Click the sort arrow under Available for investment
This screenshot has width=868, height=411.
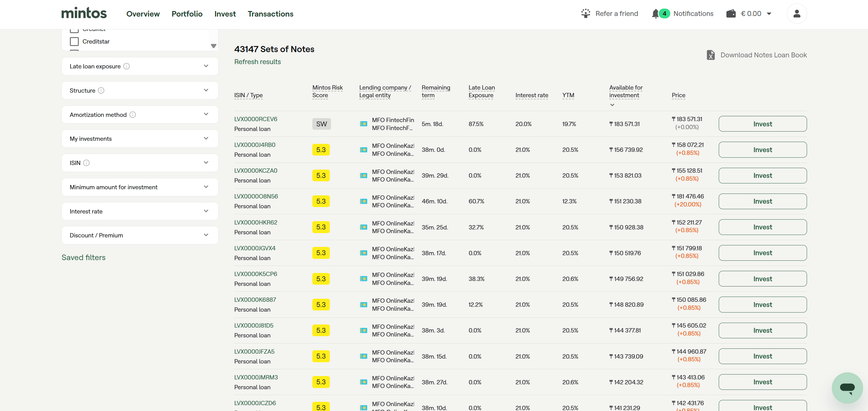pos(612,105)
